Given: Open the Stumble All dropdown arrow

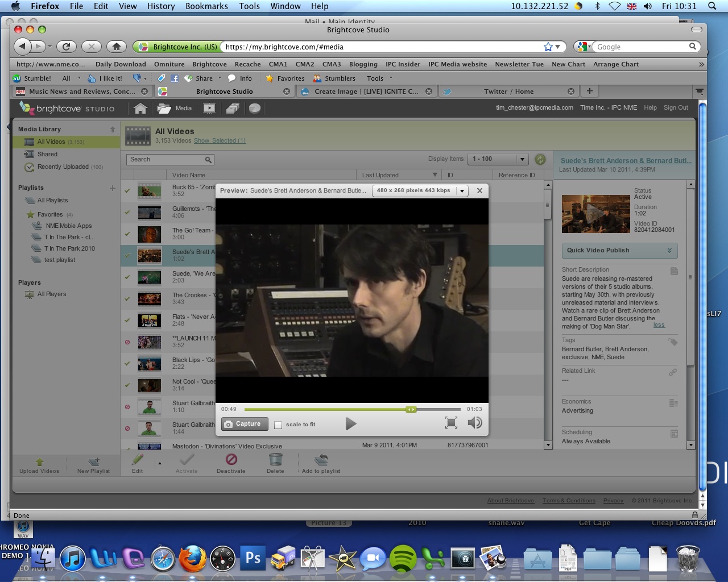Looking at the screenshot, I should pos(79,78).
